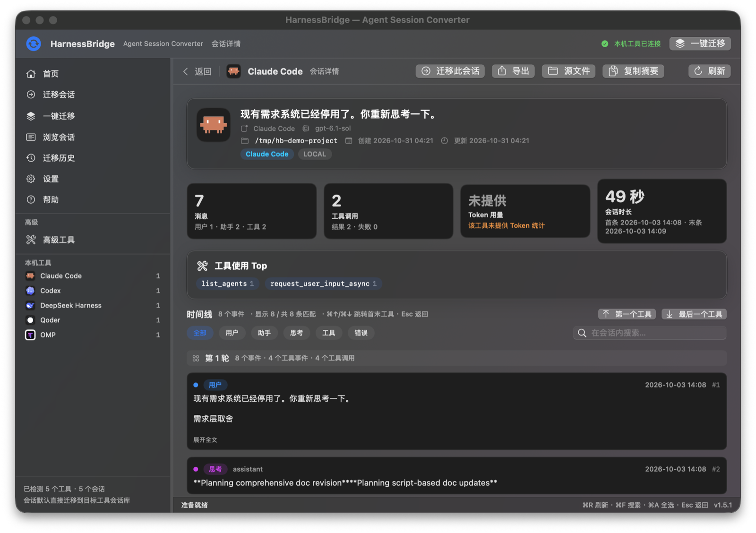The width and height of the screenshot is (756, 533).
Task: Filter timeline by 用户
Action: (x=232, y=333)
